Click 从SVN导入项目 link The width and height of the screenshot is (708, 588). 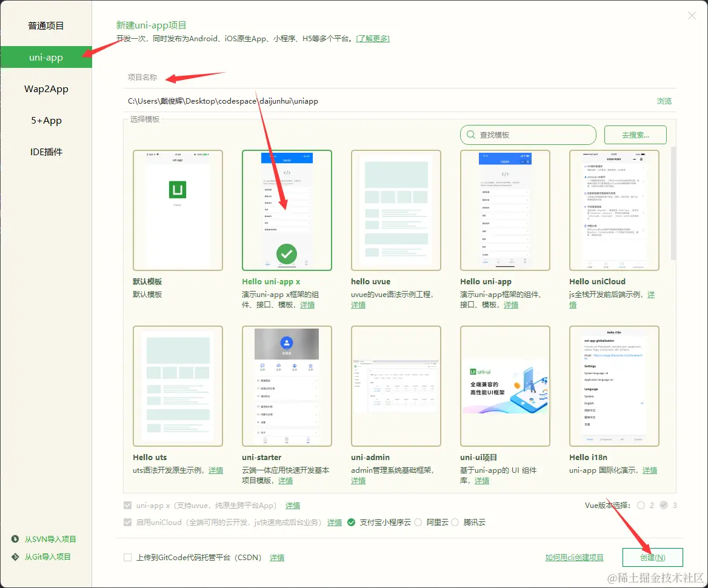click(50, 540)
